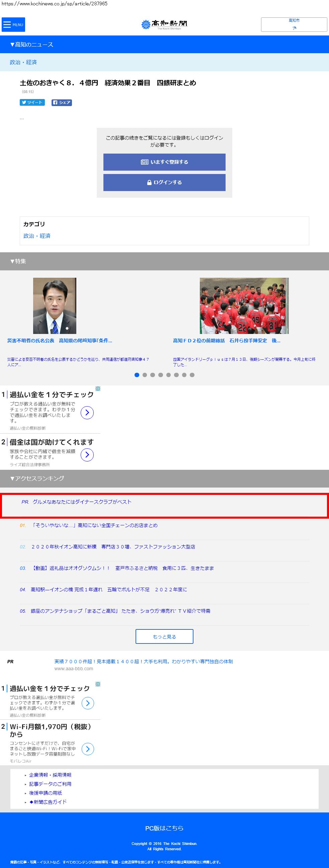Toggle the アクセスランキング section header

tap(37, 478)
